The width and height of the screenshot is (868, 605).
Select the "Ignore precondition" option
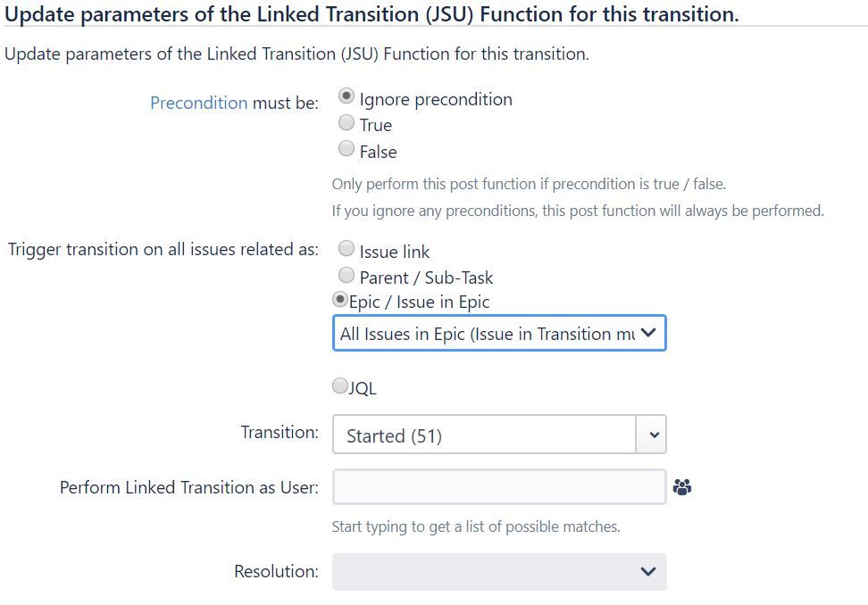click(x=346, y=95)
